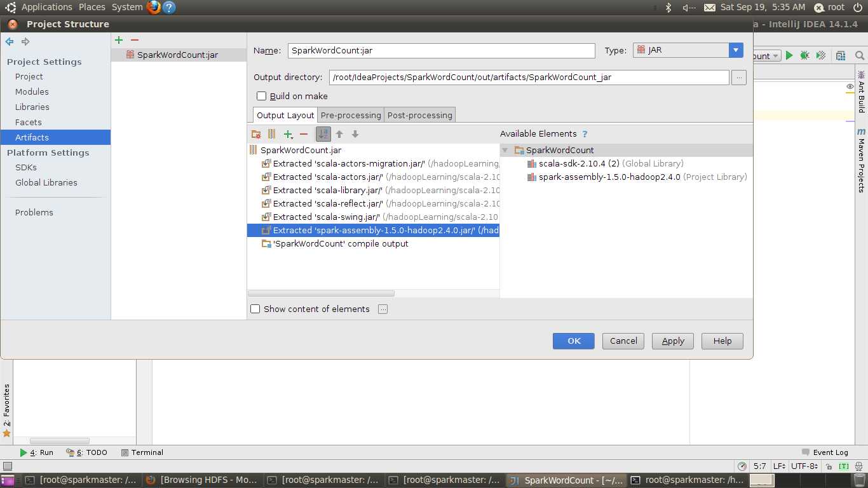Click the Back navigation arrow in Project Structure
The height and width of the screenshot is (488, 868).
[x=10, y=41]
